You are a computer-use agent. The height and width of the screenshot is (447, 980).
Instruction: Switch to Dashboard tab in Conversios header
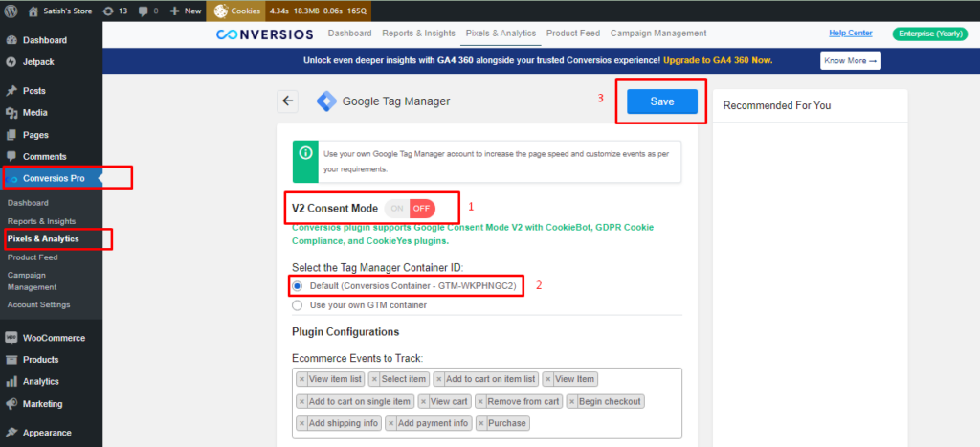[x=349, y=34]
